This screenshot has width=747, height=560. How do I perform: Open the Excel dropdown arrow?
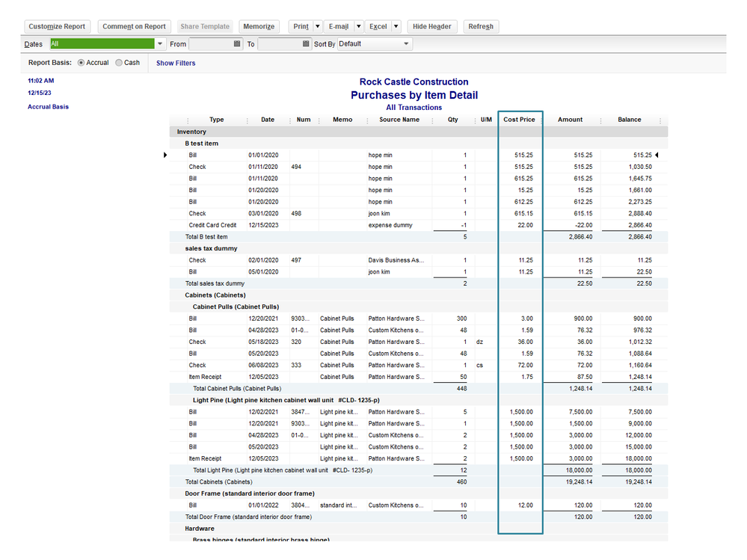coord(396,26)
